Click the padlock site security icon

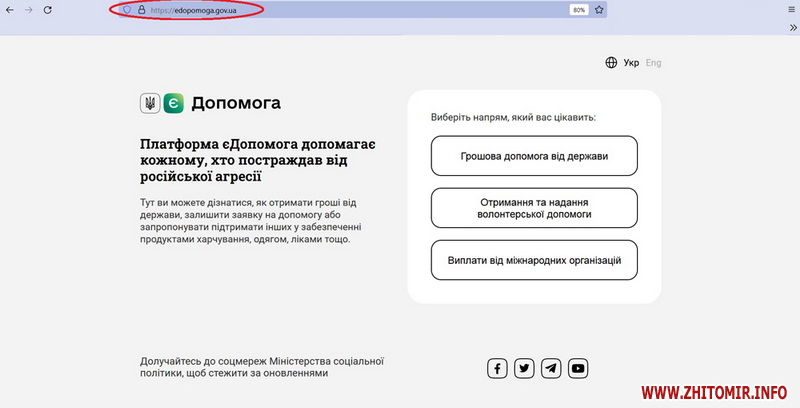141,9
